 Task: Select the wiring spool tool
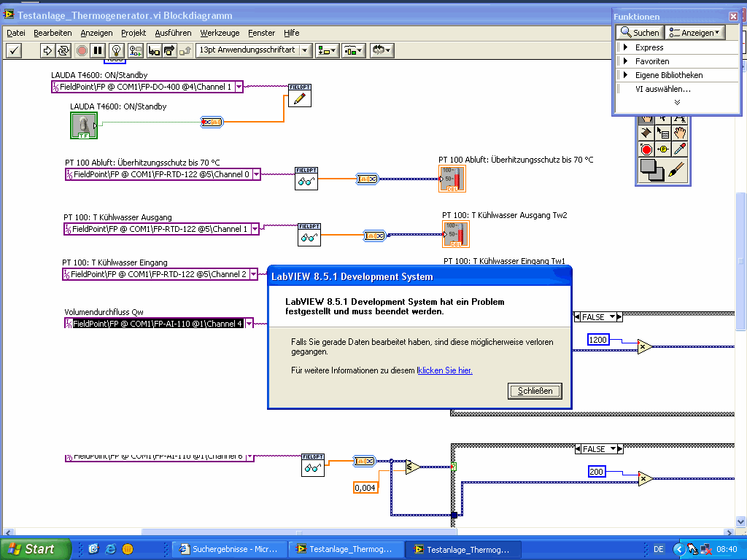pos(646,133)
